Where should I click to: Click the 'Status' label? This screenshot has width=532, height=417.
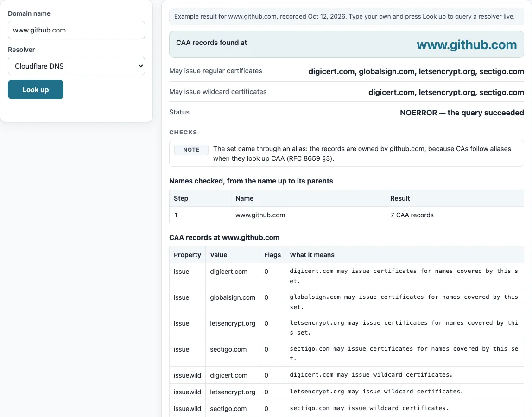pos(179,112)
